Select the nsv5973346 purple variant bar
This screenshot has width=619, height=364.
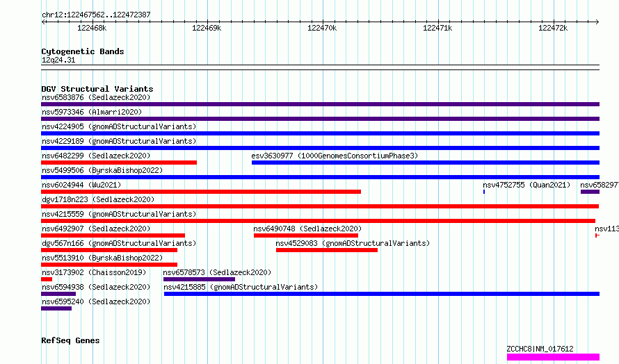320,119
